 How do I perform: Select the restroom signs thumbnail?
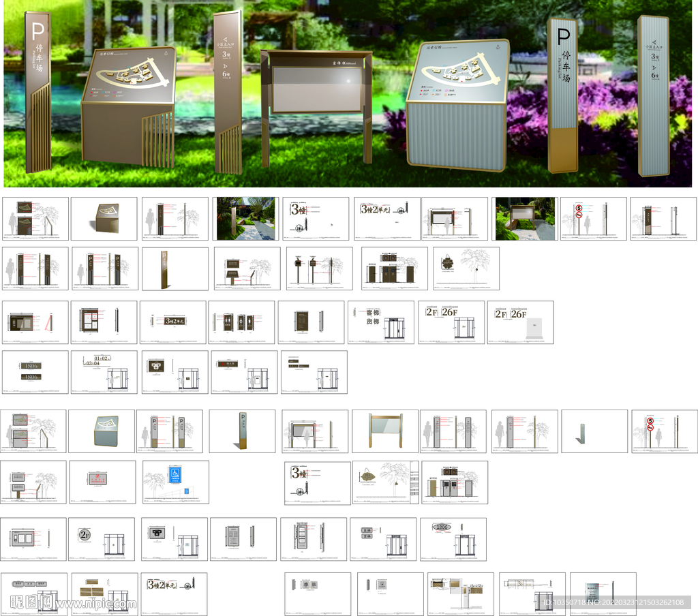click(x=241, y=322)
